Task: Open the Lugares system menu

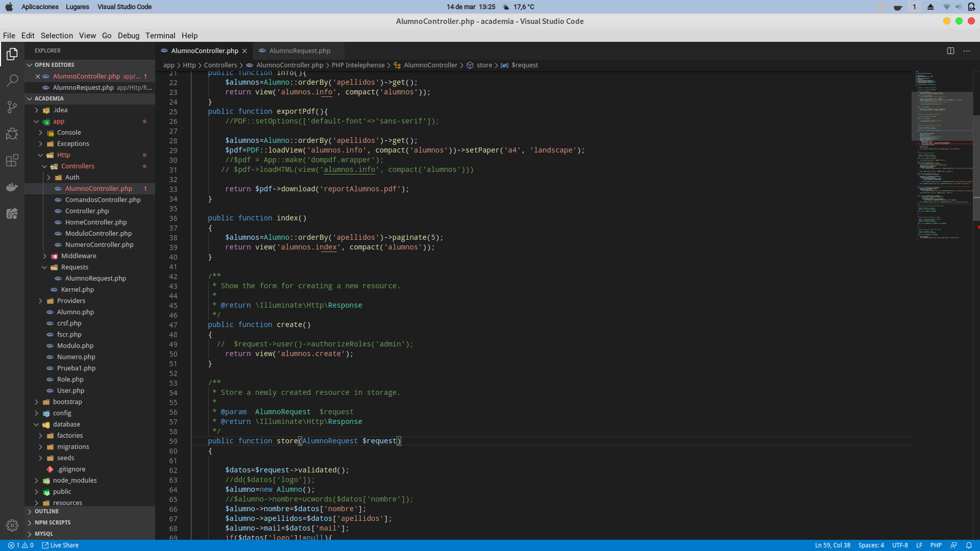Action: tap(78, 7)
